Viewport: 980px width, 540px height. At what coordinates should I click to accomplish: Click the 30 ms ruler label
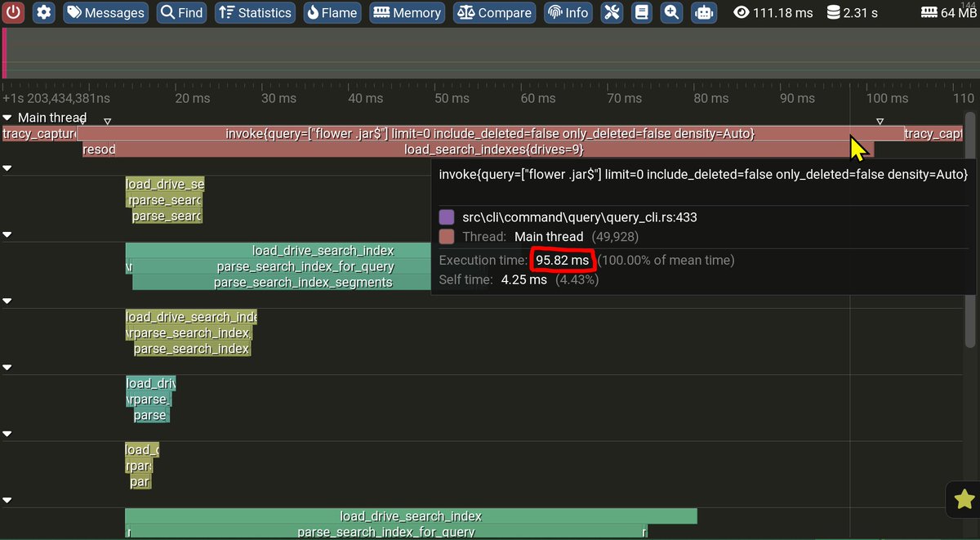click(x=278, y=98)
